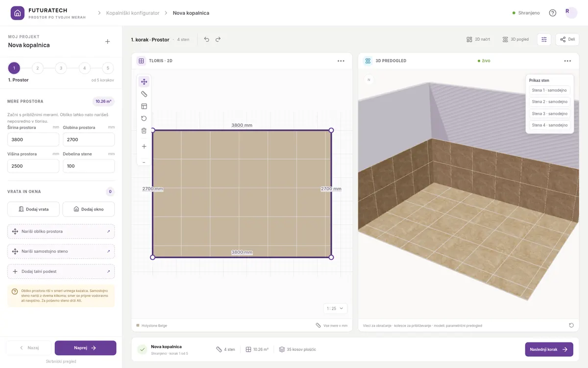The height and width of the screenshot is (368, 588).
Task: Click the Naslednji korak button
Action: pyautogui.click(x=549, y=349)
